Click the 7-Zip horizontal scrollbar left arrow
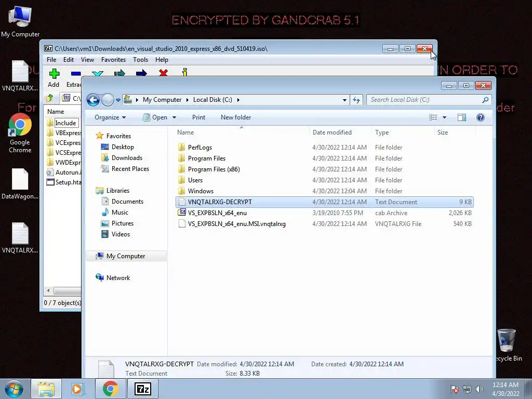 48,291
